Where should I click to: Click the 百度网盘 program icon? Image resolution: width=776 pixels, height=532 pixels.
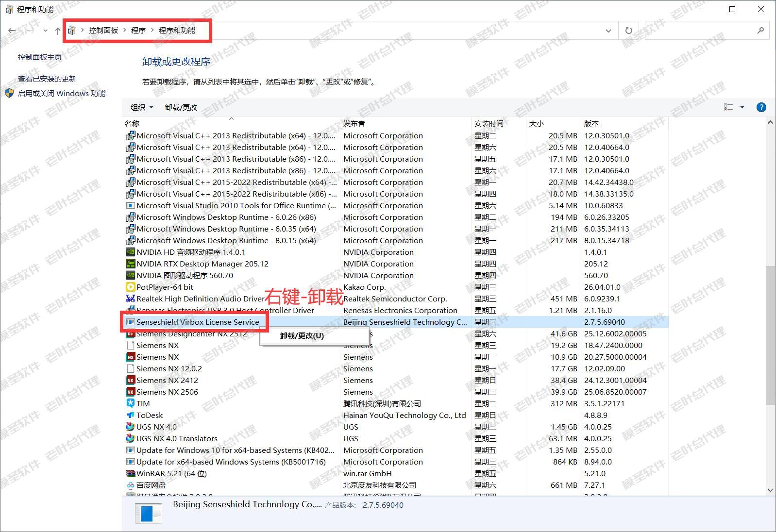[130, 485]
